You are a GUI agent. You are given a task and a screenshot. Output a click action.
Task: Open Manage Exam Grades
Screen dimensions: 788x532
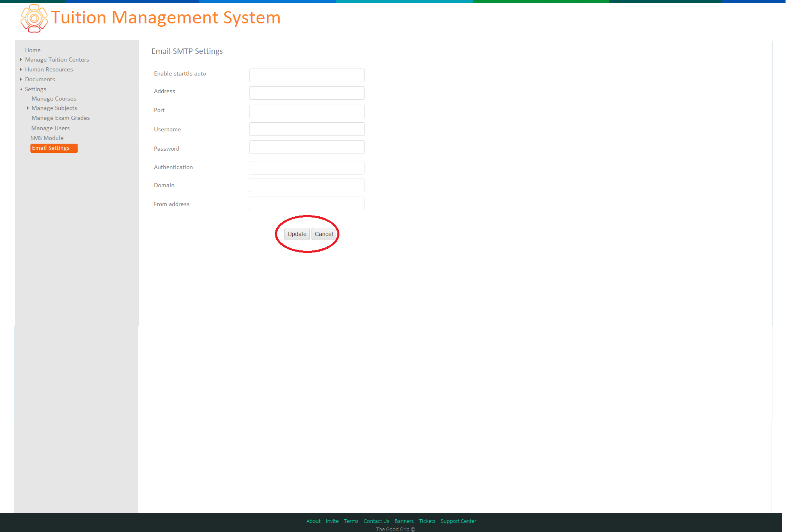coord(61,118)
